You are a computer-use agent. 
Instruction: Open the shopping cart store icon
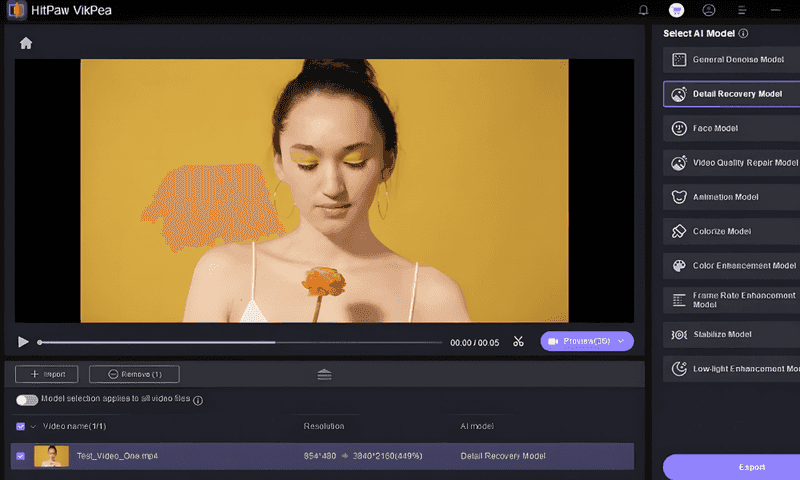pos(676,10)
